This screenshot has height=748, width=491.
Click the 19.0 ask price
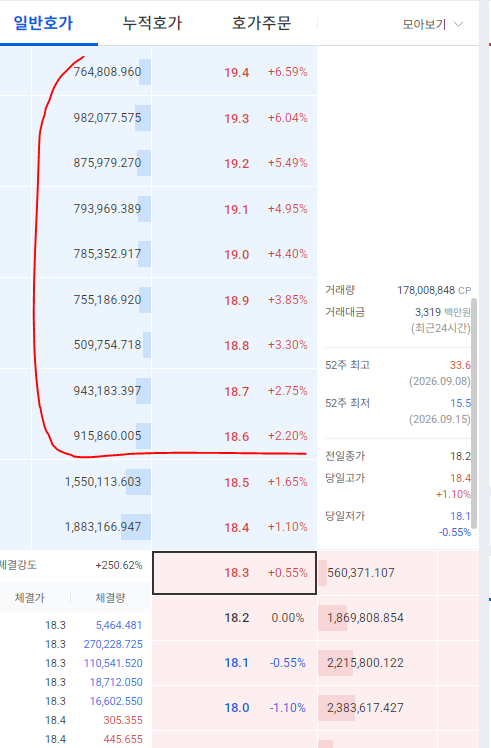click(x=237, y=254)
